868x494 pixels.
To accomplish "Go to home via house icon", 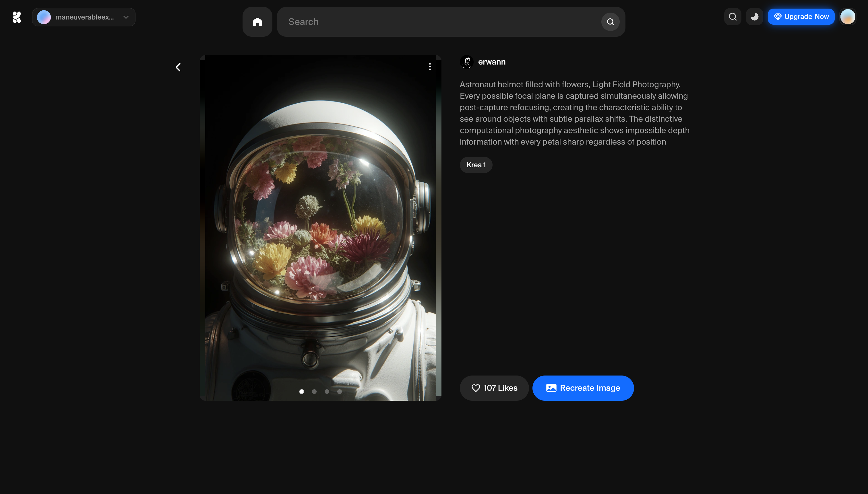I will pyautogui.click(x=257, y=22).
